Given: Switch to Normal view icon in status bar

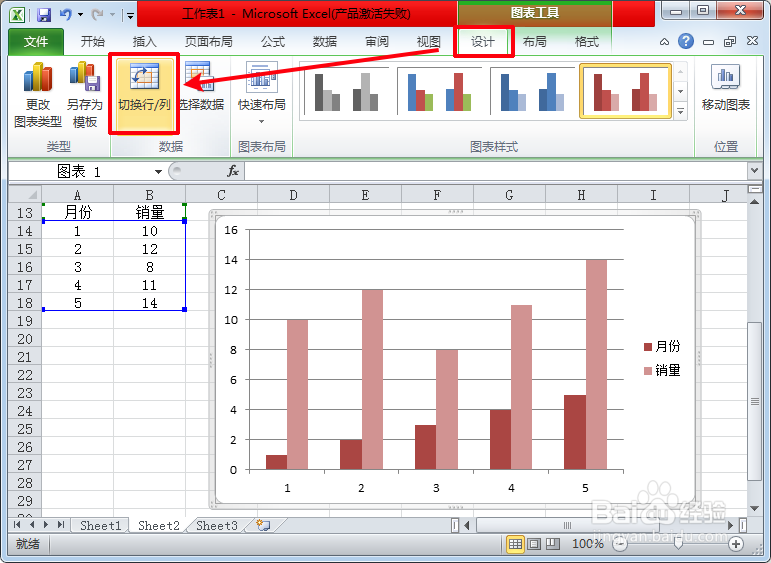Looking at the screenshot, I should 515,544.
